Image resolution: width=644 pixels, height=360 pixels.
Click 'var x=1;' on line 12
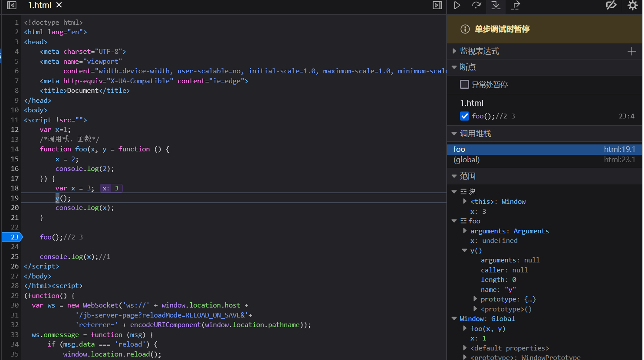coord(55,130)
